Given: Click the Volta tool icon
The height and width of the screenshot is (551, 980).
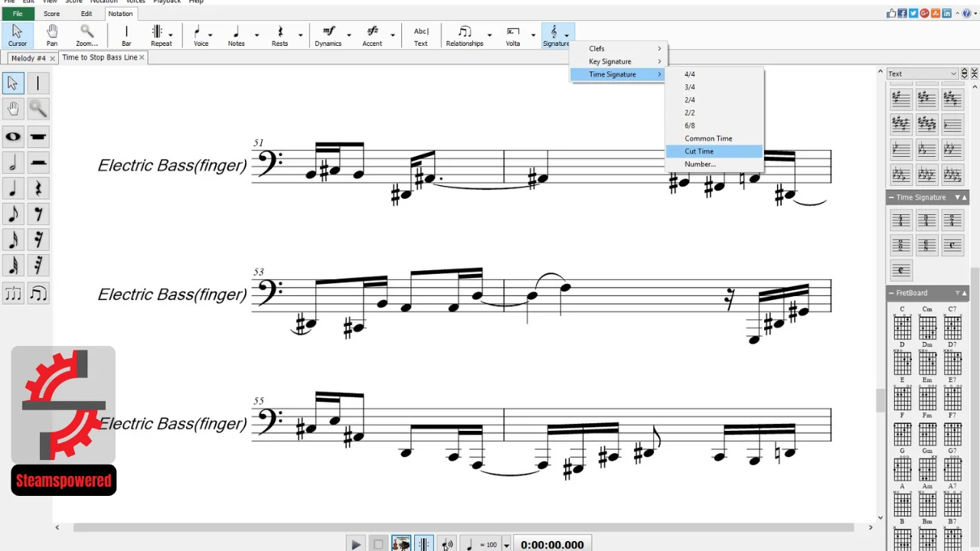Looking at the screenshot, I should coord(513,32).
